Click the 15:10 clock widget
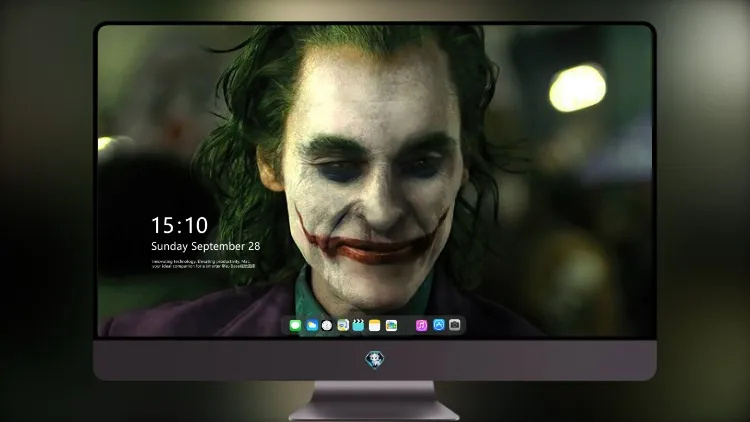 (x=180, y=225)
